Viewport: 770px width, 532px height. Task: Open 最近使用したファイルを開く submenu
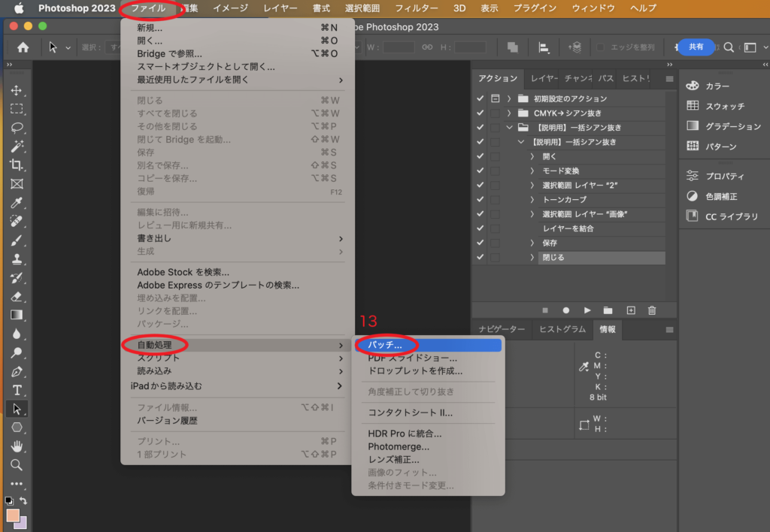tap(238, 80)
